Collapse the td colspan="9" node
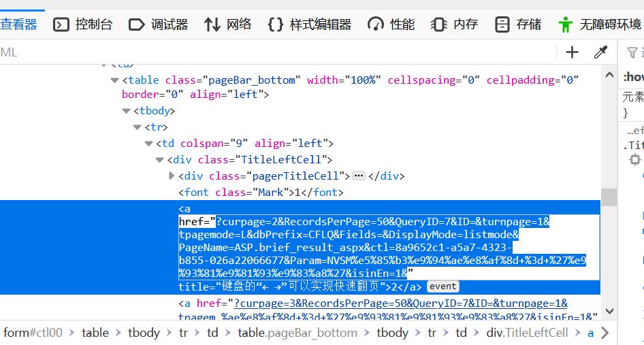 click(x=149, y=144)
